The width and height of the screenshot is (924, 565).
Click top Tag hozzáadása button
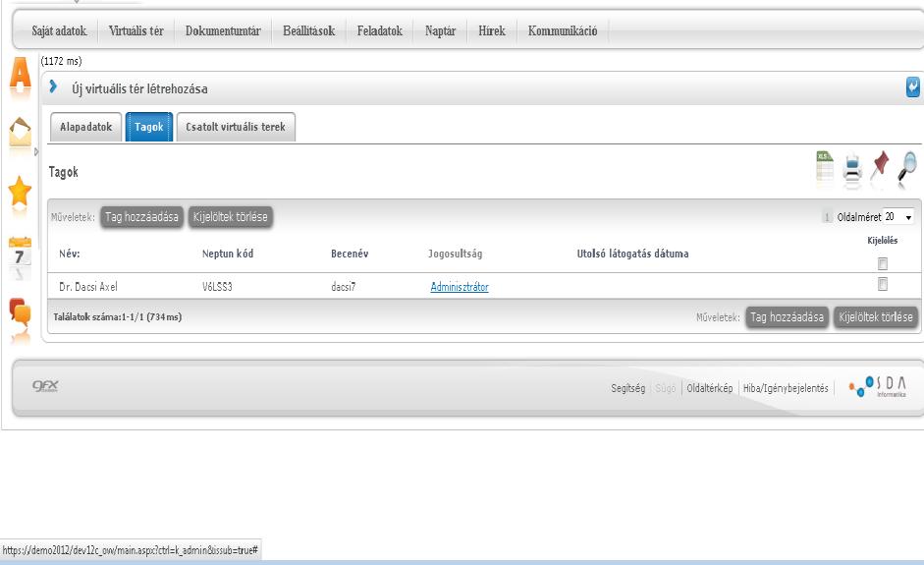point(142,217)
